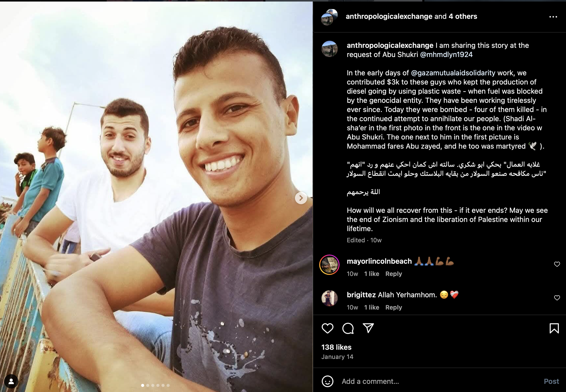Like mayorlincolnbeach's comment
The image size is (566, 392).
click(557, 264)
